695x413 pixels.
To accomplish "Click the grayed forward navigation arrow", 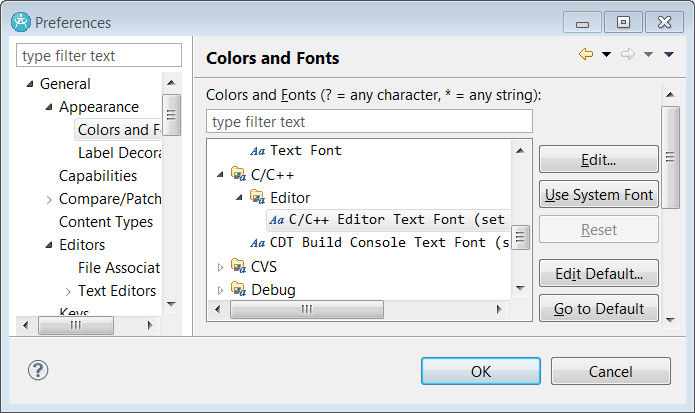I will (x=628, y=54).
